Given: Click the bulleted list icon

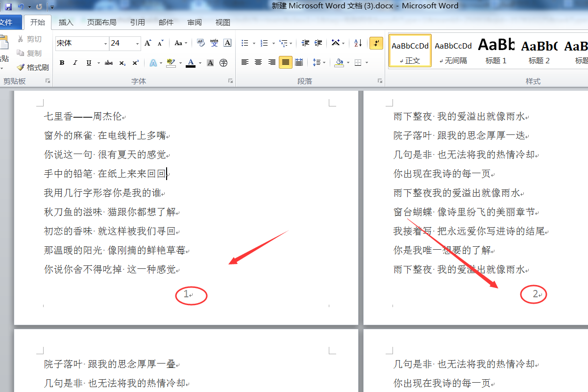Looking at the screenshot, I should (x=245, y=43).
